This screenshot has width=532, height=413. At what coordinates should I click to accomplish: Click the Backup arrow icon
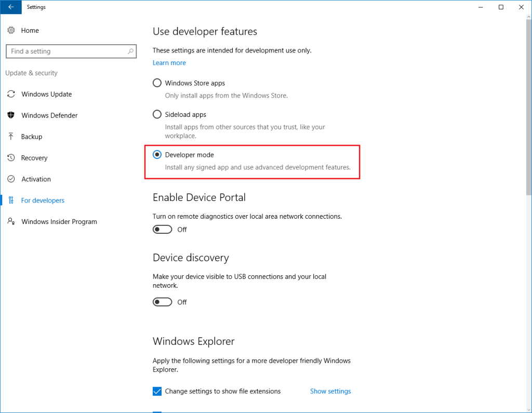coord(11,137)
